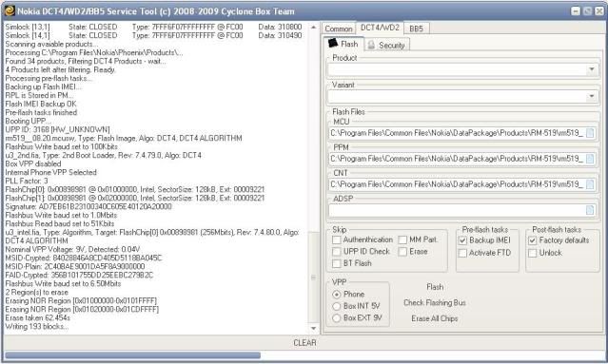Open the ADSP file browse icon
608x364 pixels.
[x=590, y=210]
